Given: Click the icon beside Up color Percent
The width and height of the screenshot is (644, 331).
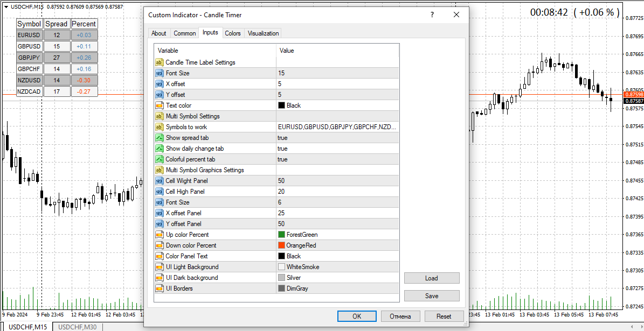Looking at the screenshot, I should pyautogui.click(x=160, y=234).
